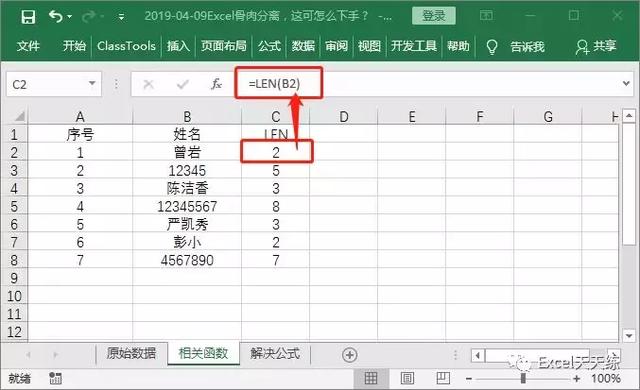Click the 100% zoom level
Screen dimensions: 640x390
pos(606,378)
